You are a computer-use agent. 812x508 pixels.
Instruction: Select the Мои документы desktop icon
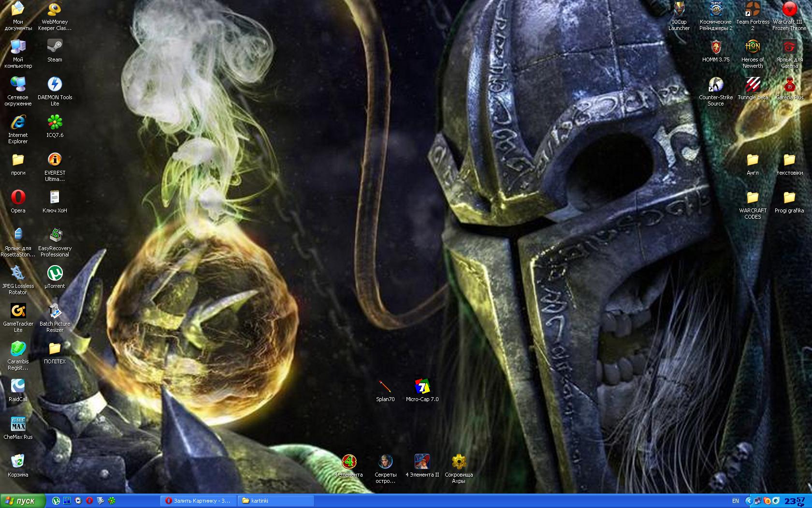point(18,15)
